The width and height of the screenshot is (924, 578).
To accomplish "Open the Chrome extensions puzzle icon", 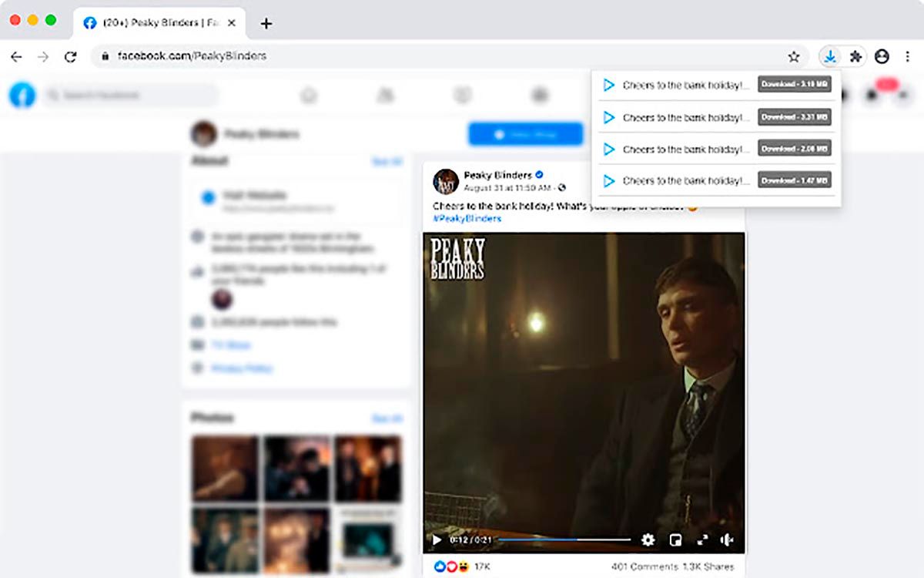I will click(x=855, y=56).
